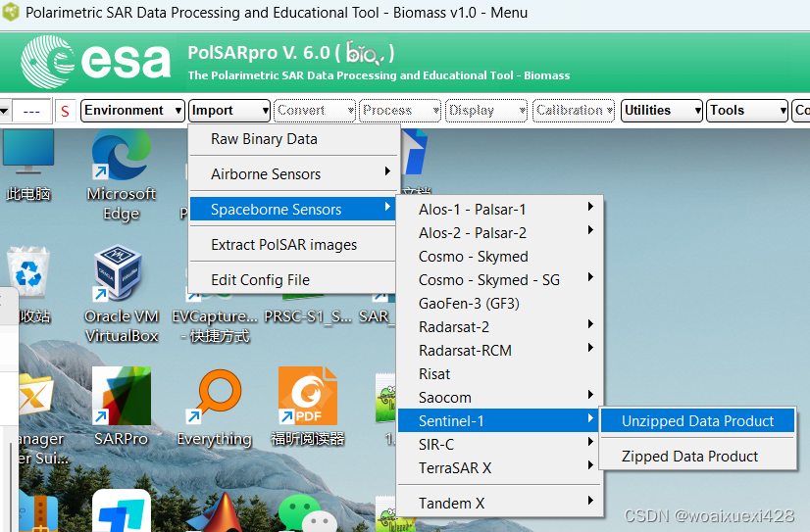The image size is (810, 532).
Task: Click the blue dashes field in toolbar
Action: pyautogui.click(x=31, y=111)
